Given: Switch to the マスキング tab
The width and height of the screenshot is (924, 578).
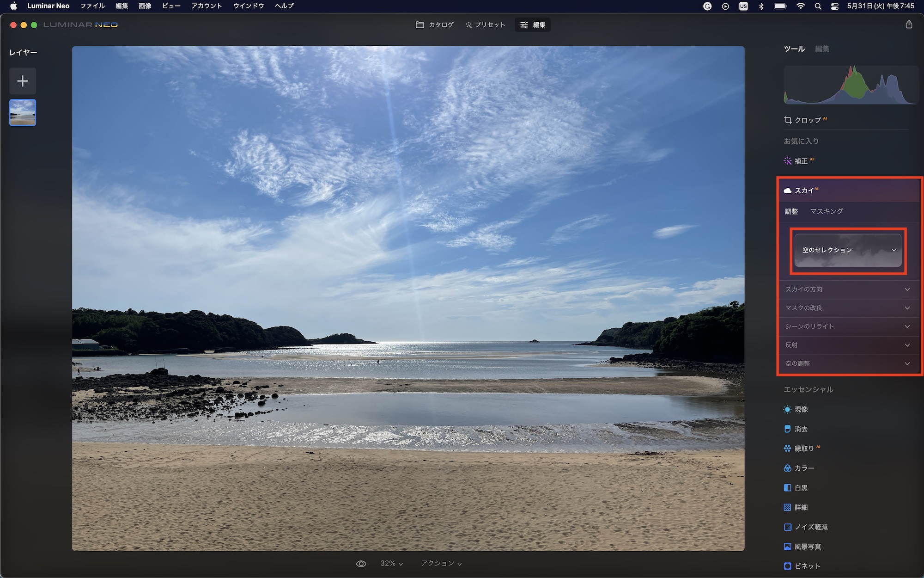Looking at the screenshot, I should (x=827, y=211).
